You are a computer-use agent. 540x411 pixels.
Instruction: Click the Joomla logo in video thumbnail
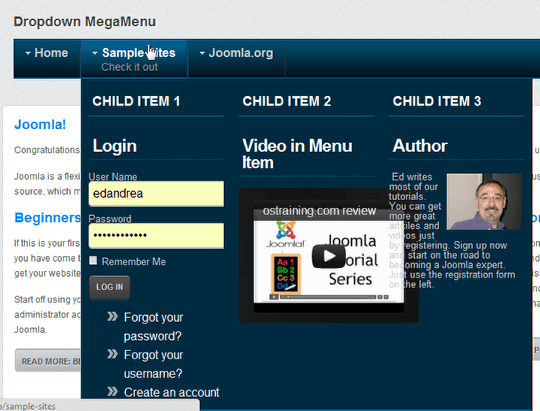pos(285,235)
